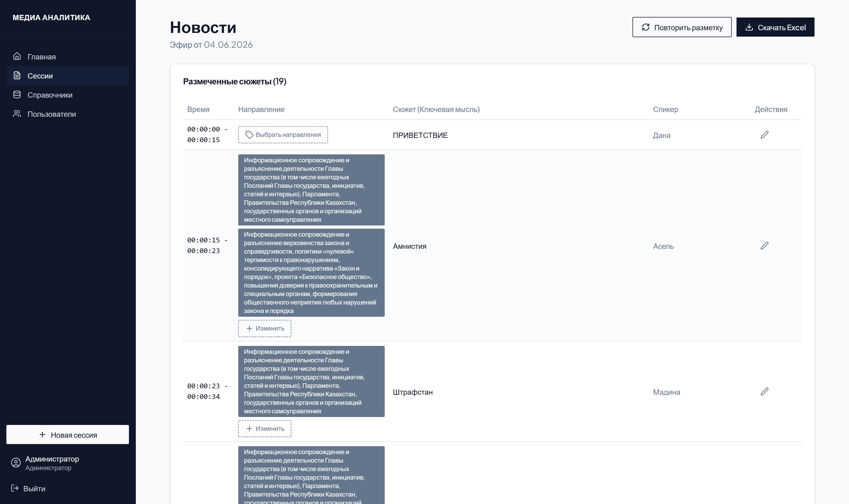Click the plus icon in Новая сессия
This screenshot has height=504, width=849.
pyautogui.click(x=42, y=435)
